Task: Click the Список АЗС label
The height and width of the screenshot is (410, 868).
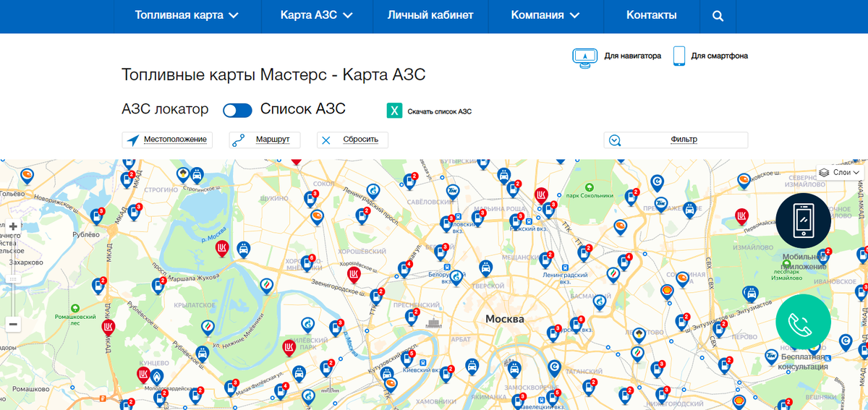Action: click(x=303, y=109)
